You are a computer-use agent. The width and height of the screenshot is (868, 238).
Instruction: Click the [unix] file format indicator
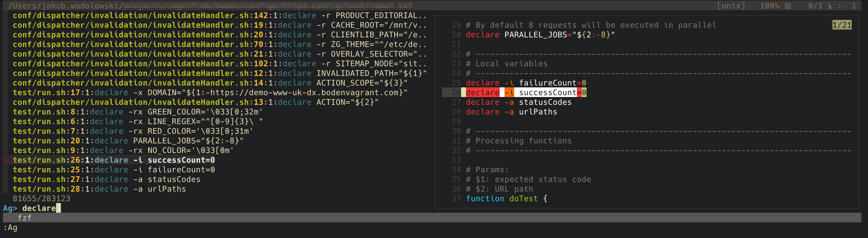tap(731, 6)
